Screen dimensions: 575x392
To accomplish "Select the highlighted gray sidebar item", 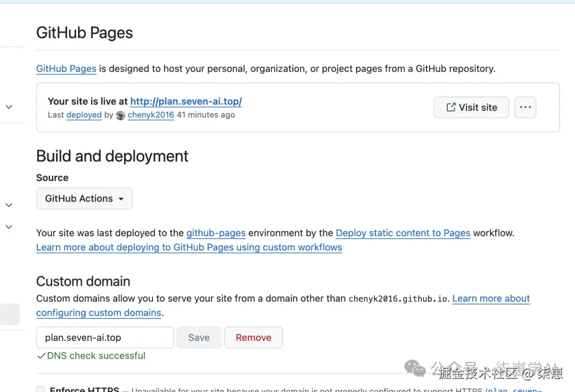I will coord(10,314).
